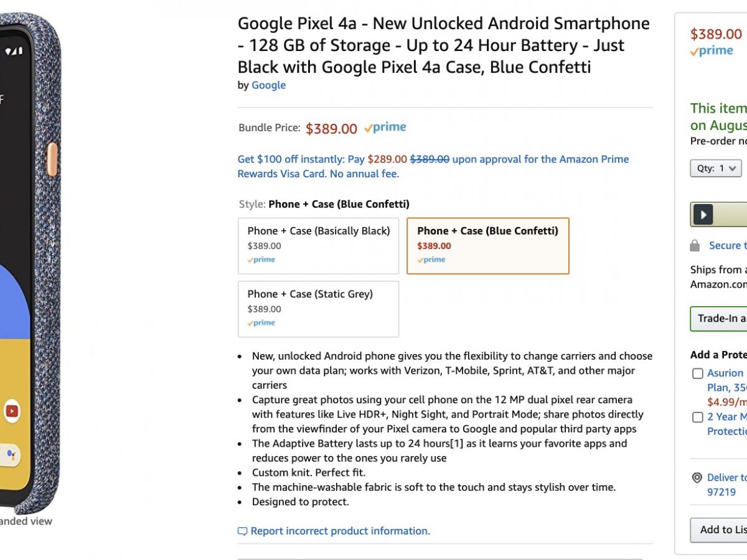Click the Prime badge in the Basically Black option
Viewport: 747px width, 560px height.
coord(261,260)
